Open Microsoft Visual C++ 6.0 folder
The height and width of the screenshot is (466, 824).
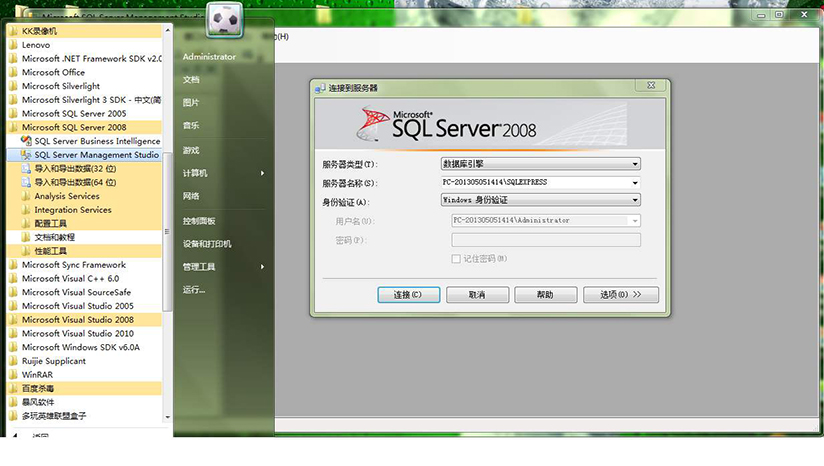click(x=84, y=278)
